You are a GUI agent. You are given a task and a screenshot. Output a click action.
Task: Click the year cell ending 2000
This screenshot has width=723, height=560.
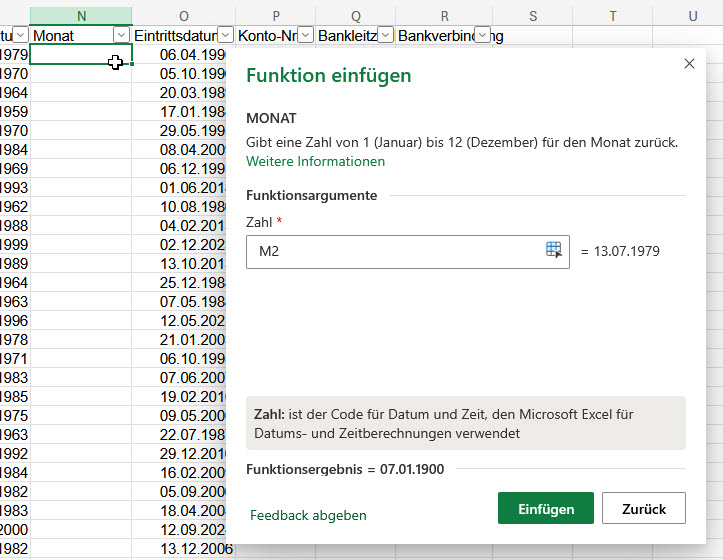(15, 530)
